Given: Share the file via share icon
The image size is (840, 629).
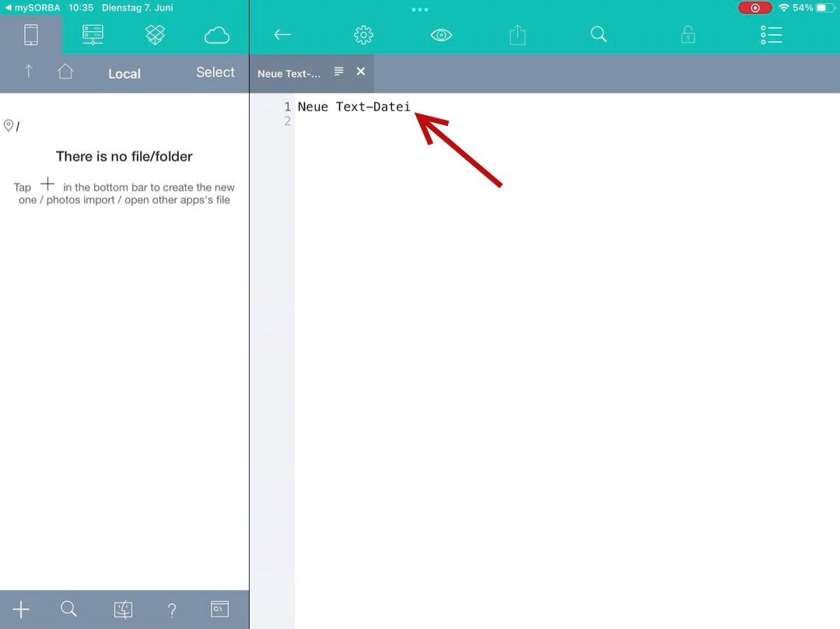Looking at the screenshot, I should click(x=518, y=35).
